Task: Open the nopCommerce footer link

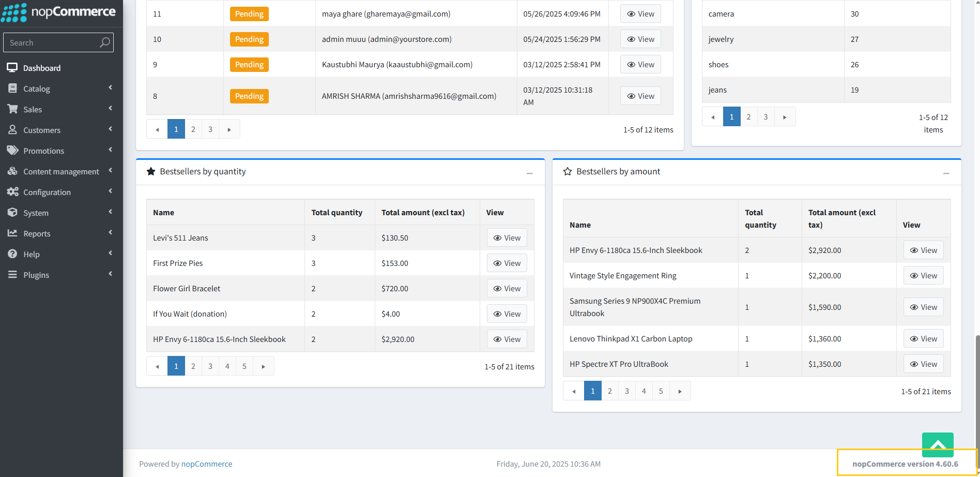Action: pos(207,464)
